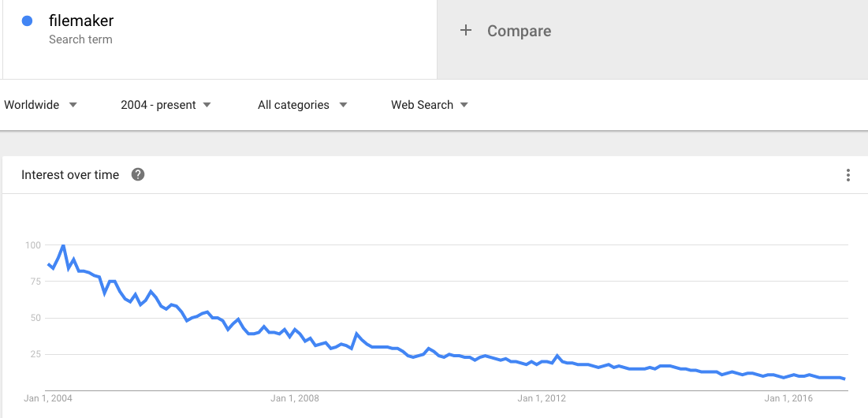
Task: Click the peak point at 100 on the line
Action: pos(63,244)
